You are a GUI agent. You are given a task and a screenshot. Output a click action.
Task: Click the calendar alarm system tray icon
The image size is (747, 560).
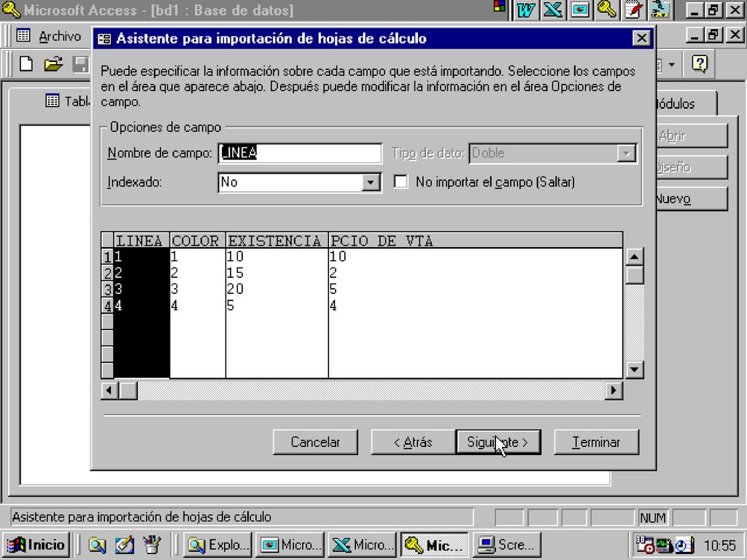click(x=645, y=544)
